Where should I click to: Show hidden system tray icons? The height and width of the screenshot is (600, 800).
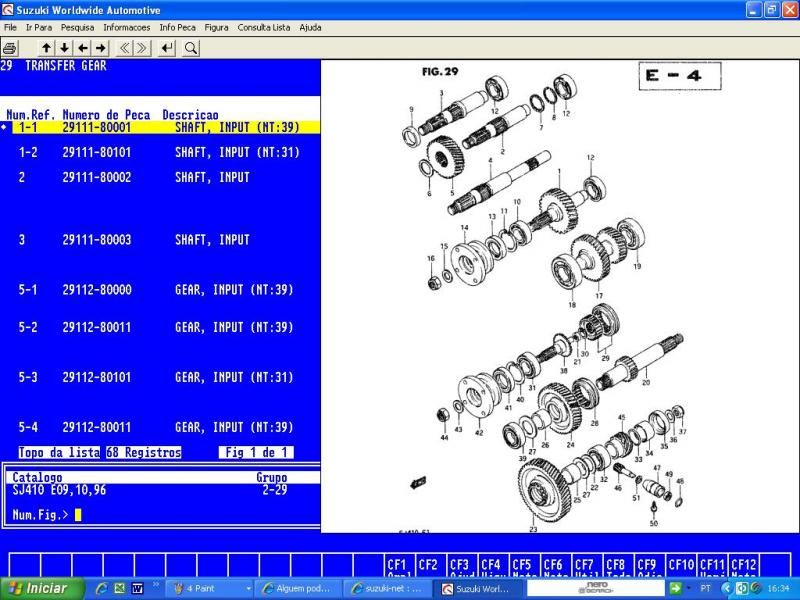728,588
